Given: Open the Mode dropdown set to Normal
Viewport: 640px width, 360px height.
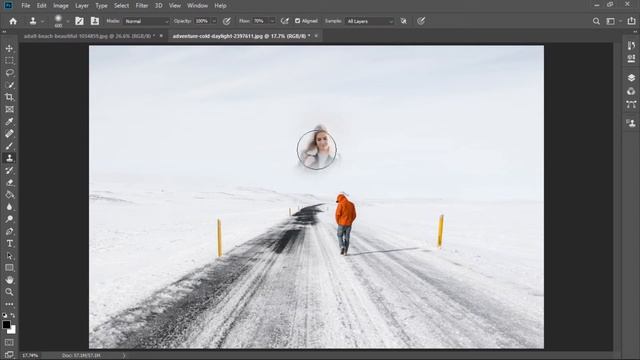Looking at the screenshot, I should tap(146, 21).
